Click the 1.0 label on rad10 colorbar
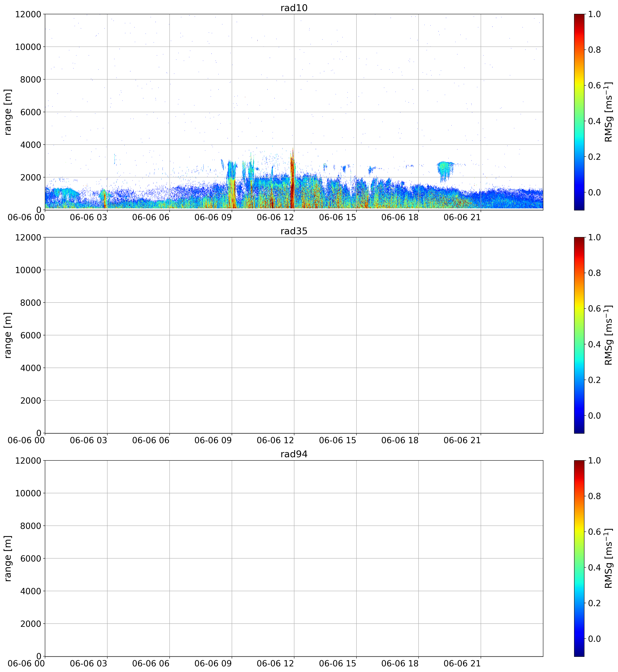 tap(594, 14)
